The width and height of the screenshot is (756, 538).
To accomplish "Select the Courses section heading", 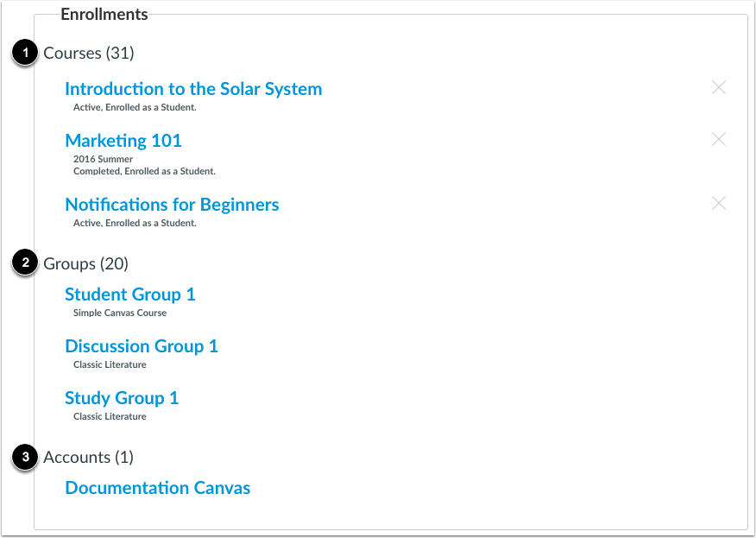I will [x=90, y=53].
